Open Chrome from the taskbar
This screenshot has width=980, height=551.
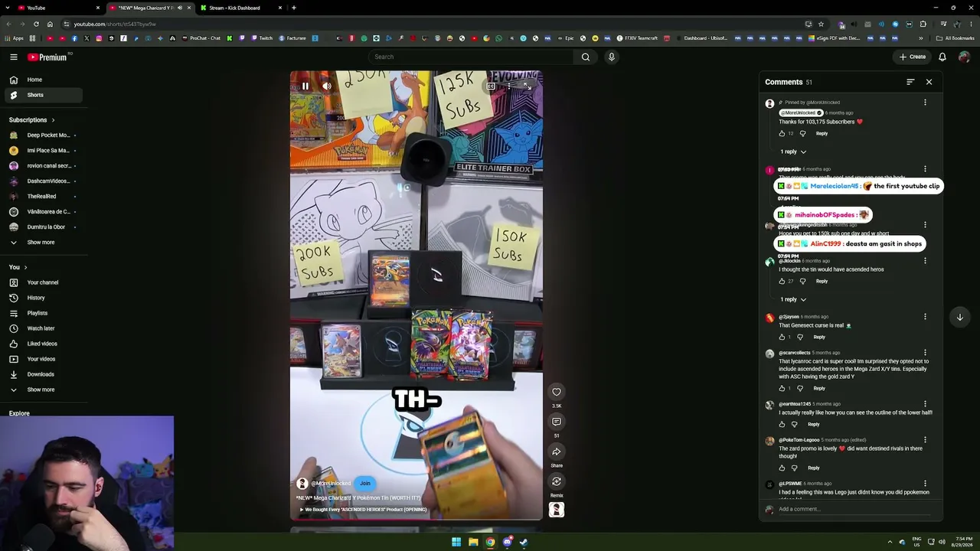490,543
